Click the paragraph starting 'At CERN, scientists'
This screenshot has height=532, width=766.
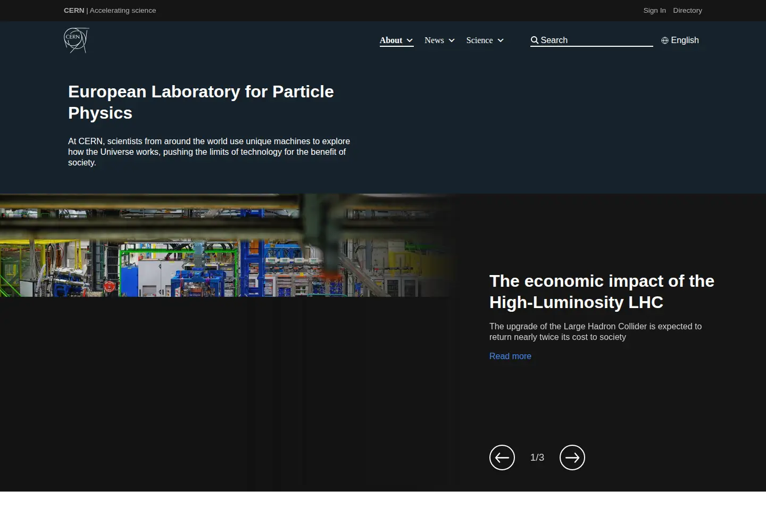click(x=209, y=152)
